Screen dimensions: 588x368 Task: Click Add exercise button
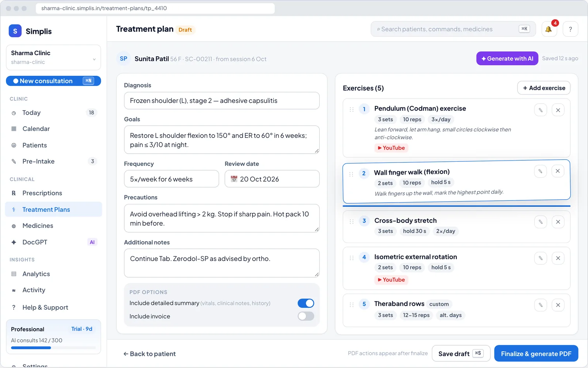[x=544, y=88]
